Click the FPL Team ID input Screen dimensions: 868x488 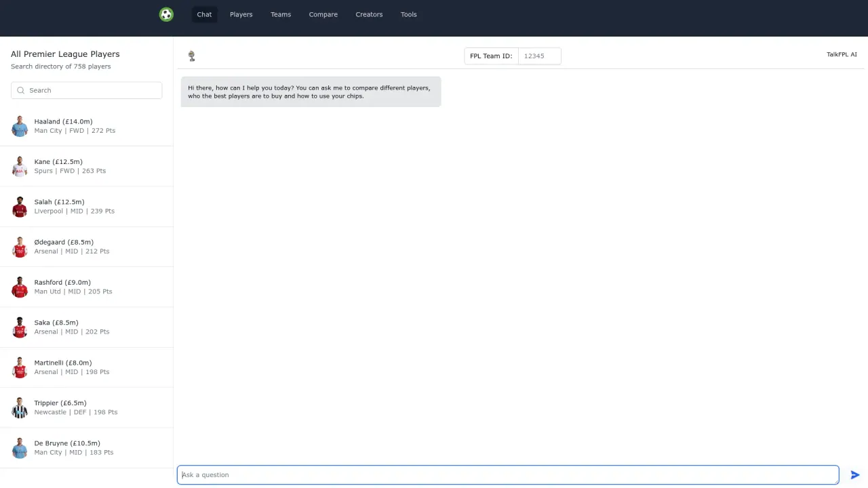539,56
